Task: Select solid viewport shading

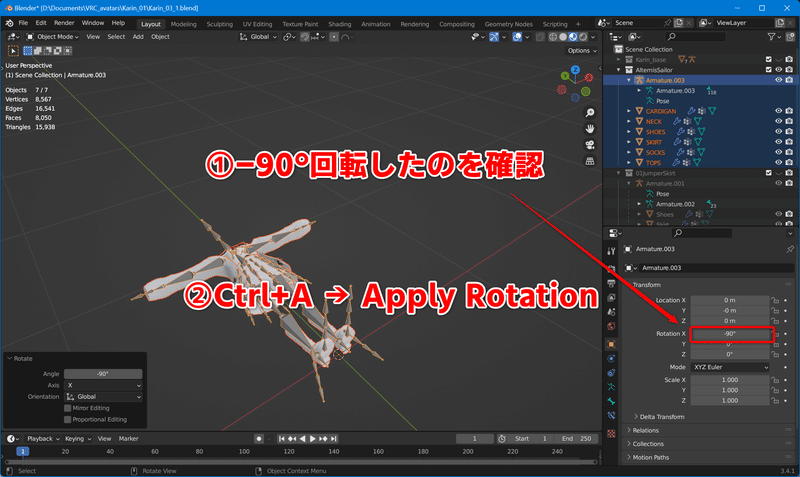Action: (x=563, y=37)
